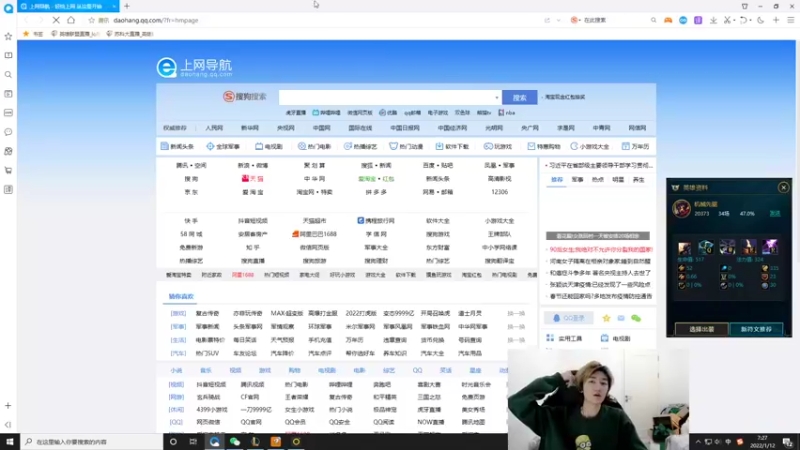800x450 pixels.
Task: Open 携程旅行网 site link
Action: [x=376, y=220]
